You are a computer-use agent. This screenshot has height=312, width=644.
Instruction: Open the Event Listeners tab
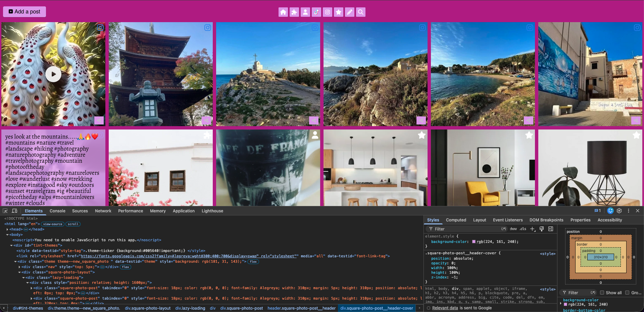(x=508, y=220)
